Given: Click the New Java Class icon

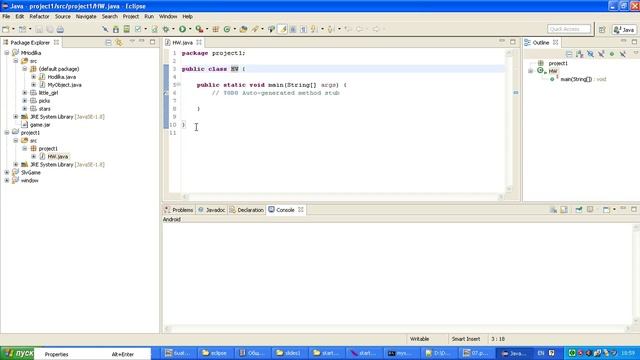Looking at the screenshot, I should [x=227, y=29].
